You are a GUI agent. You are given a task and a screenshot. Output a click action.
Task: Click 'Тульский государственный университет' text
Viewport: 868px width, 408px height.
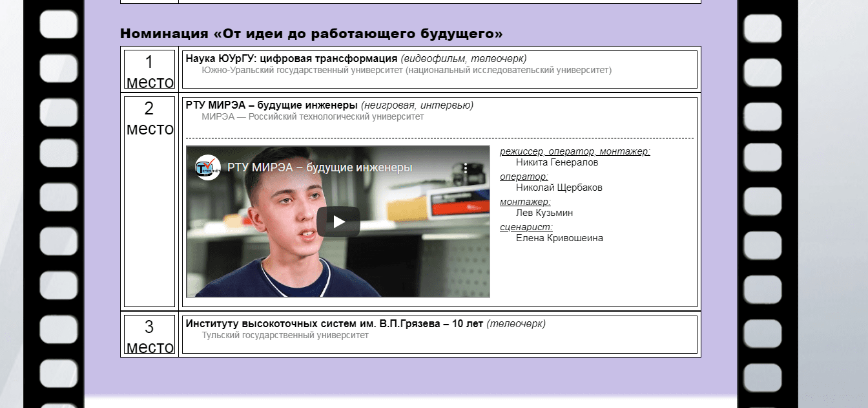[x=285, y=336]
